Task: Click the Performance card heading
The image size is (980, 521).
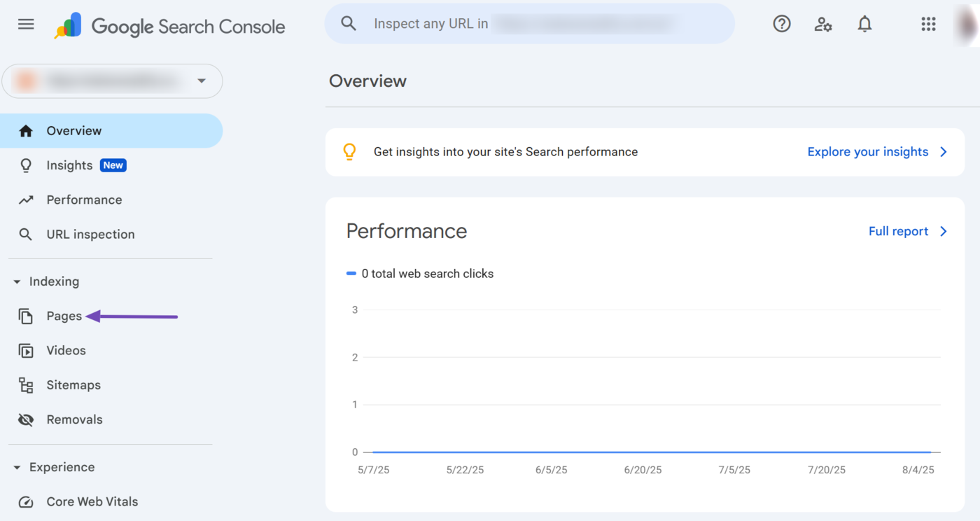Action: (x=407, y=231)
